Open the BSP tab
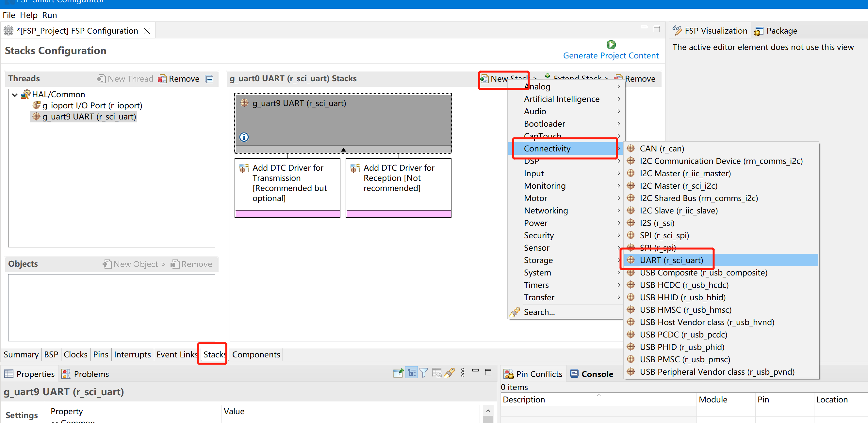 point(51,355)
